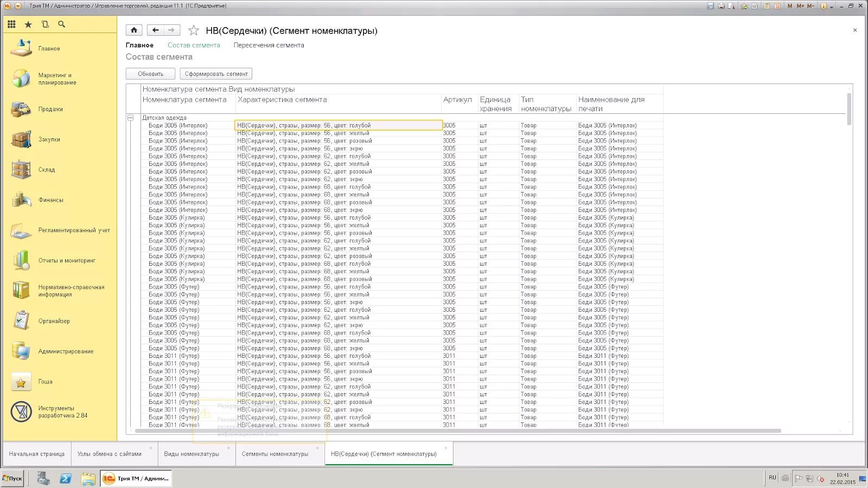Screen dimensions: 868x488
Task: Open the favorites list page-star icon
Action: [755, 6]
